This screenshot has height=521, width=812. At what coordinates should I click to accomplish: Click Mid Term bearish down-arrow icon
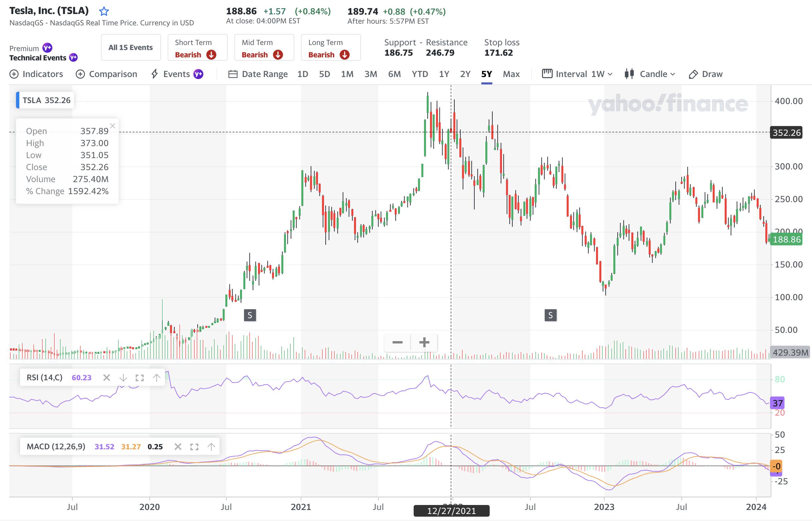tap(278, 54)
